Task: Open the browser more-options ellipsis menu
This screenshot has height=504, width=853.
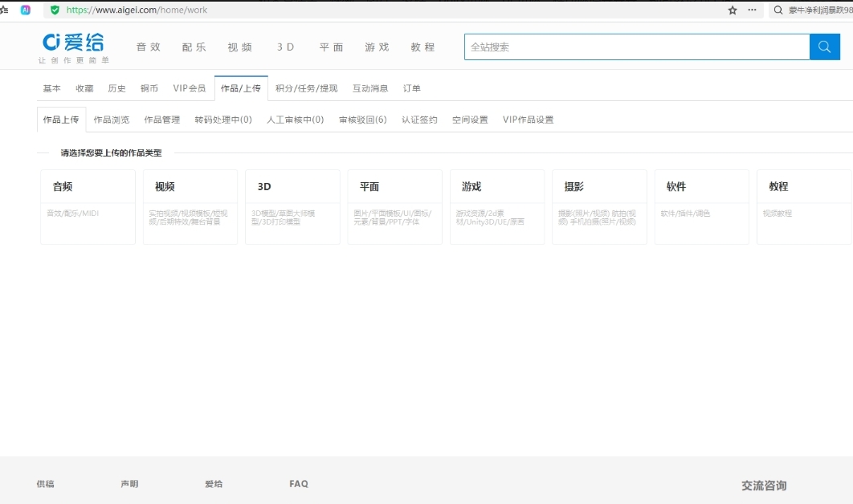Action: 752,10
